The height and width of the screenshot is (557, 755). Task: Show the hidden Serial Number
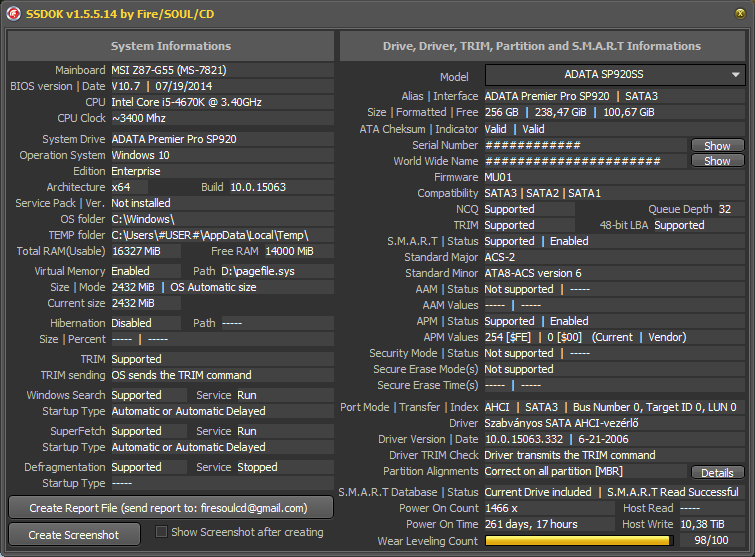717,145
